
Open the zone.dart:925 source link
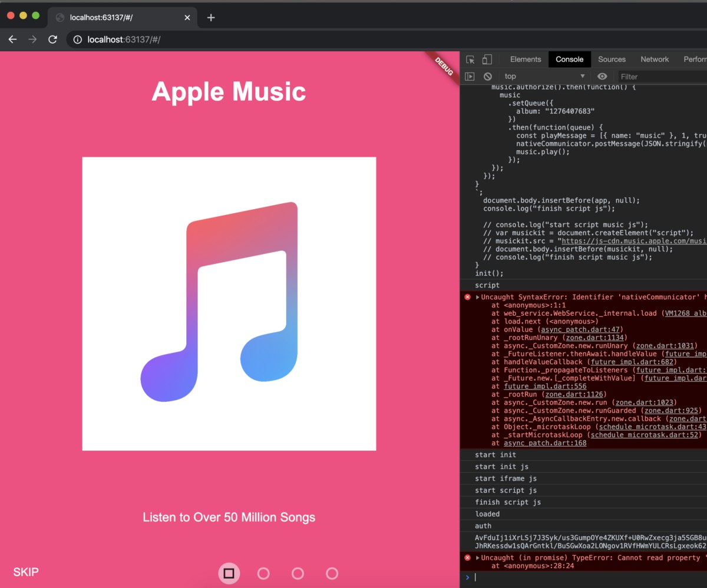point(671,411)
